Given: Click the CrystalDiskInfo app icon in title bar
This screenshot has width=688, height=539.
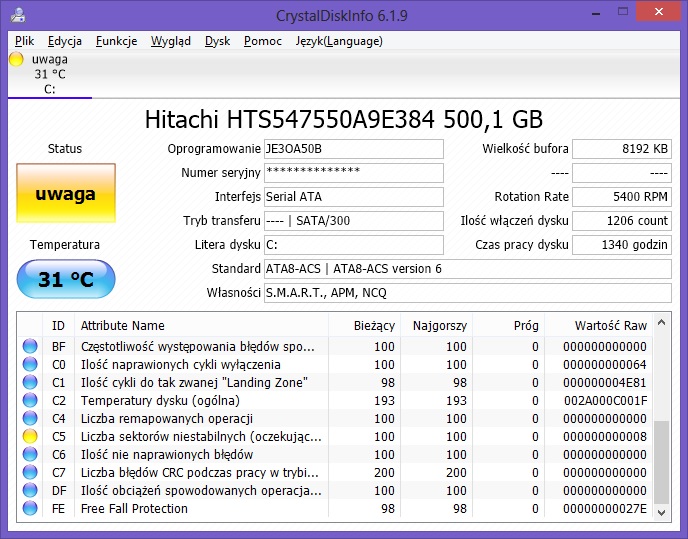Looking at the screenshot, I should [18, 15].
